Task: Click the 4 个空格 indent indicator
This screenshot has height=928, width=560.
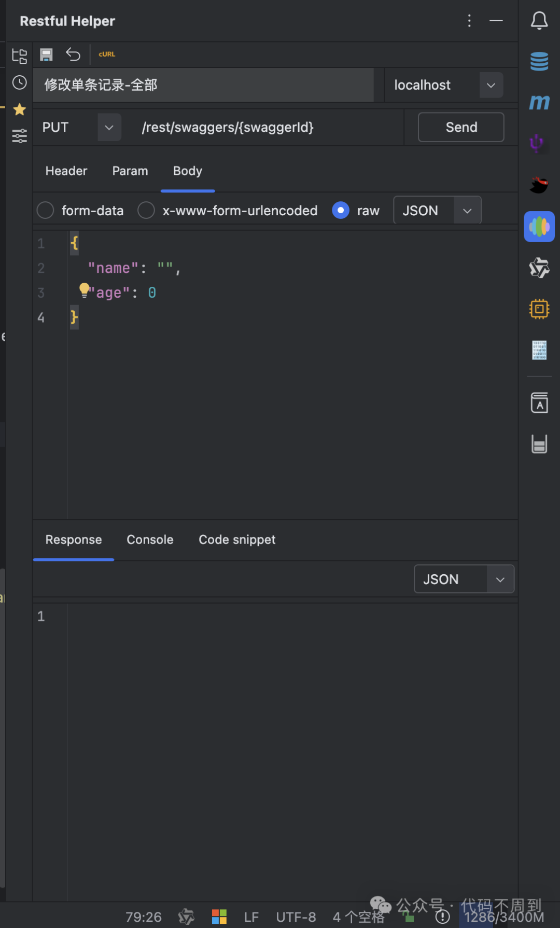Action: [358, 917]
